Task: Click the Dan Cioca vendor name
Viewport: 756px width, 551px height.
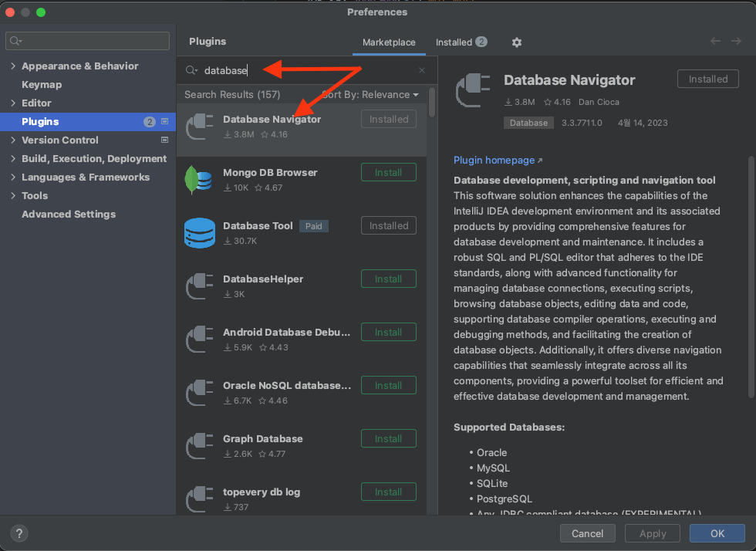Action: pyautogui.click(x=599, y=102)
